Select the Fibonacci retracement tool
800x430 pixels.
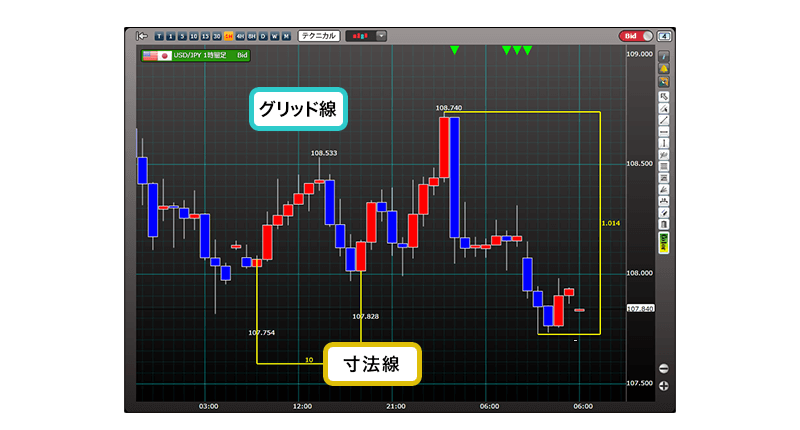pos(664,166)
